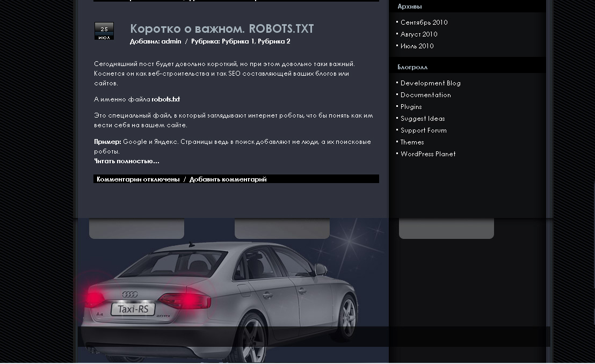This screenshot has width=595, height=364.
Task: Click Комментарии отключены text in footer bar
Action: [x=138, y=179]
